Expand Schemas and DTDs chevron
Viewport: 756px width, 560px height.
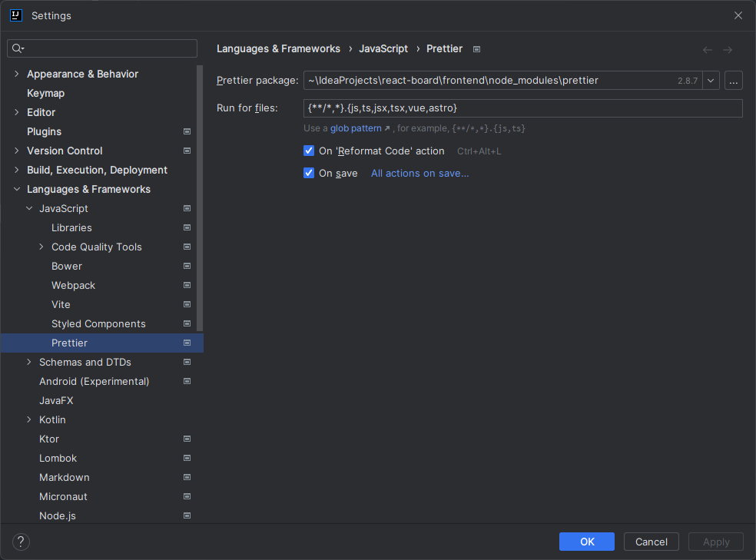29,362
